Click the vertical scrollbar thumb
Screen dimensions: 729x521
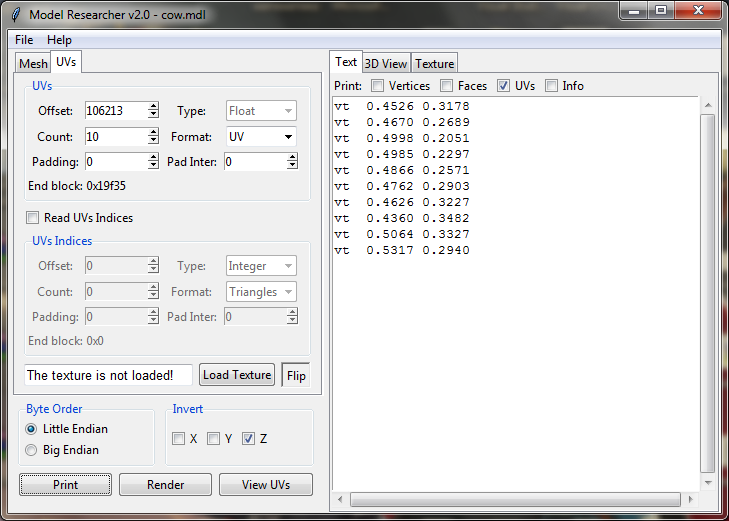point(708,294)
